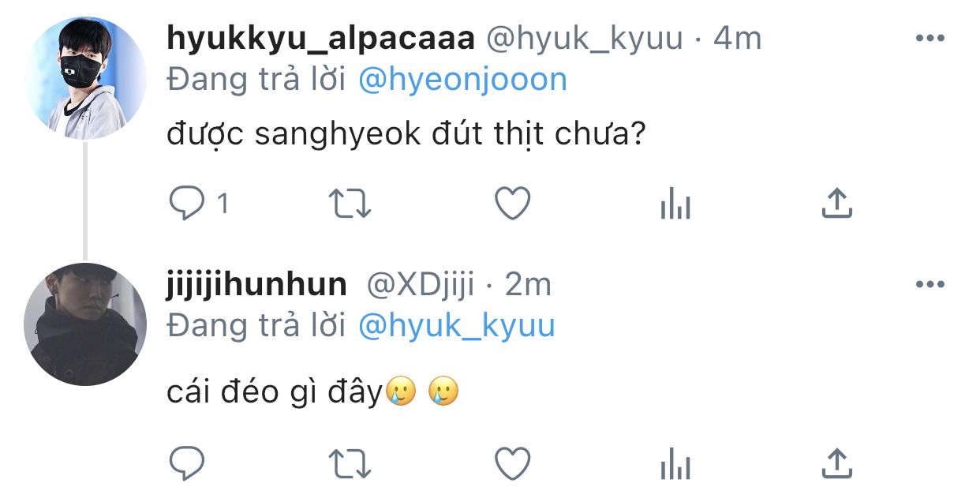This screenshot has height=502, width=980.
Task: View analytics for hyukkyu_alpacaaa's tweet
Action: point(675,205)
